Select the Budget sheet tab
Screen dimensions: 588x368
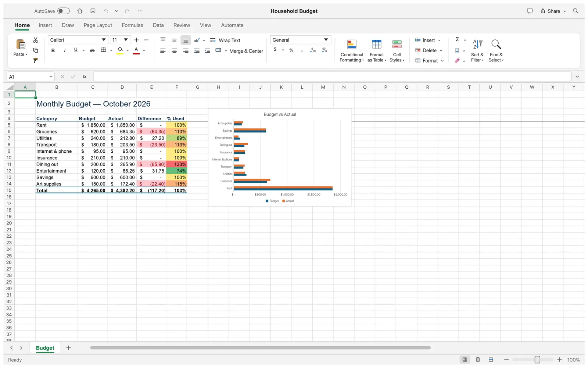[x=45, y=348]
